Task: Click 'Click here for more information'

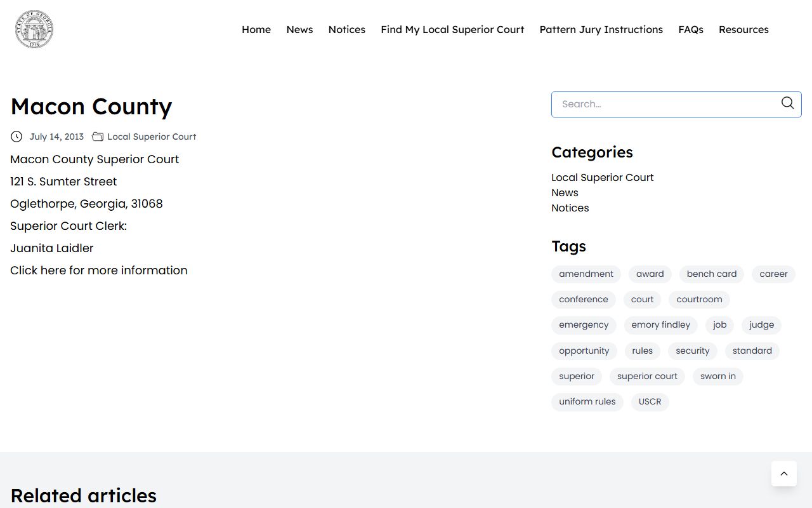Action: pos(99,271)
